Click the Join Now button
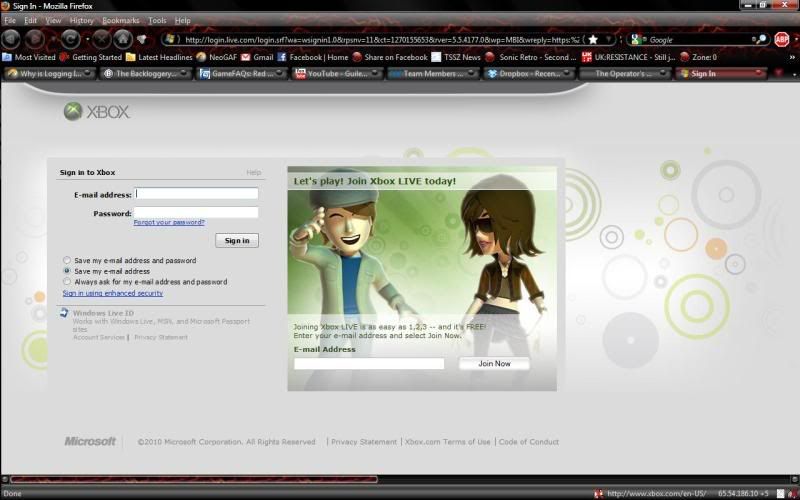The height and width of the screenshot is (500, 800). (494, 364)
